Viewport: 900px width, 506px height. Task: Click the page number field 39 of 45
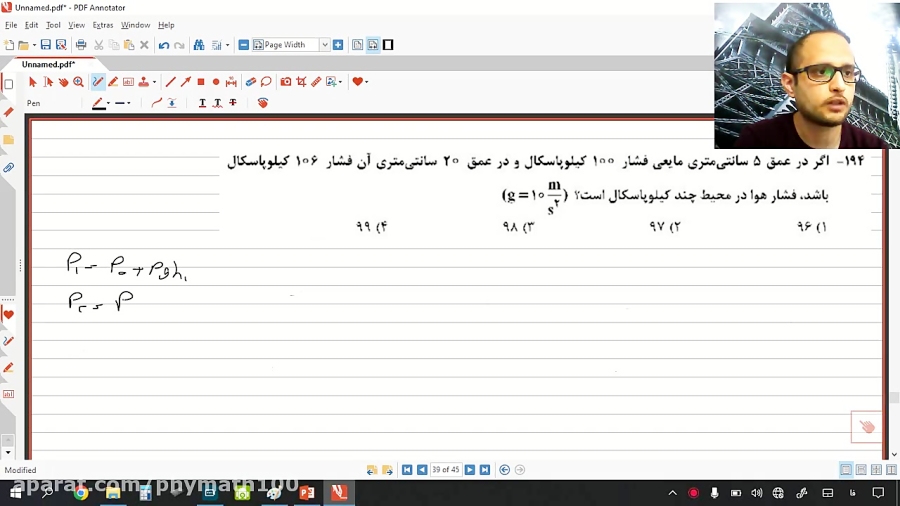pos(445,470)
